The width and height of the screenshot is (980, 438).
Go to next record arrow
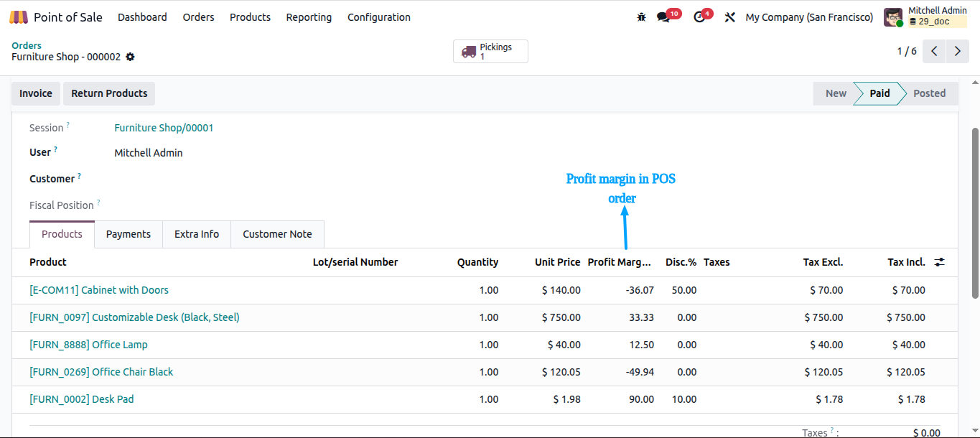point(958,52)
